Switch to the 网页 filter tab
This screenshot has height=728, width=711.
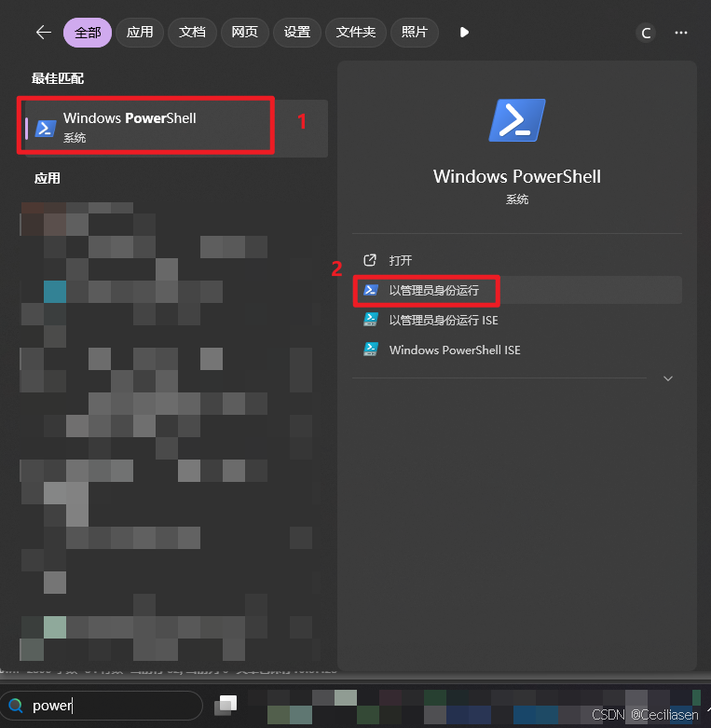[244, 33]
